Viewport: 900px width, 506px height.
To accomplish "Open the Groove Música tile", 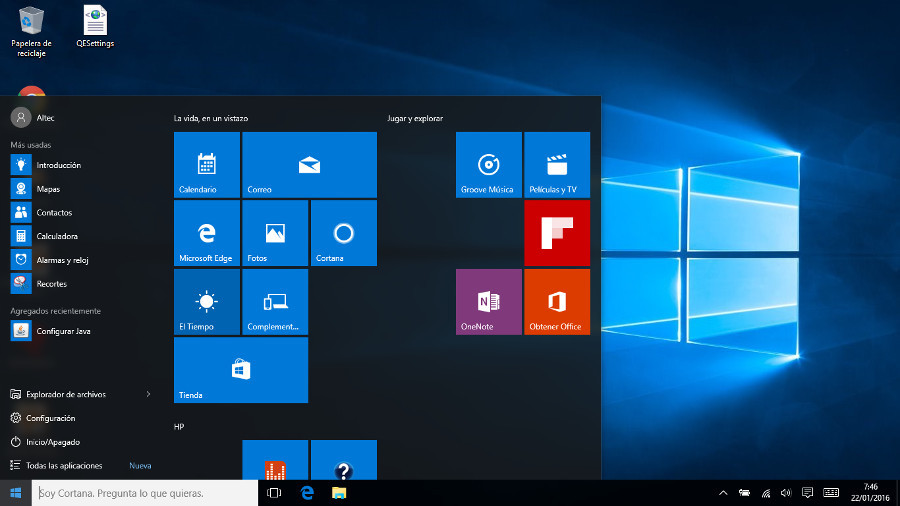I will pyautogui.click(x=488, y=165).
